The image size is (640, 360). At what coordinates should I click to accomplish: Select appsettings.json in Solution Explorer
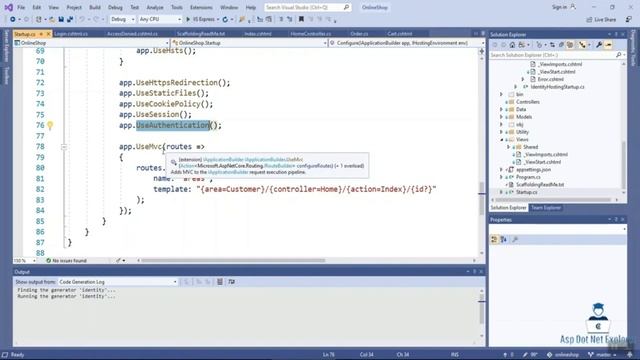click(533, 170)
